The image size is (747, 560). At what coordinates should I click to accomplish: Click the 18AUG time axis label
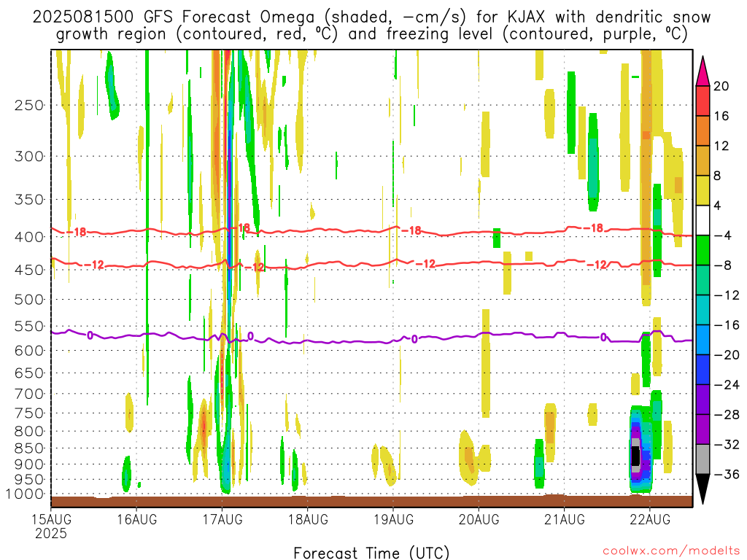pos(308,519)
